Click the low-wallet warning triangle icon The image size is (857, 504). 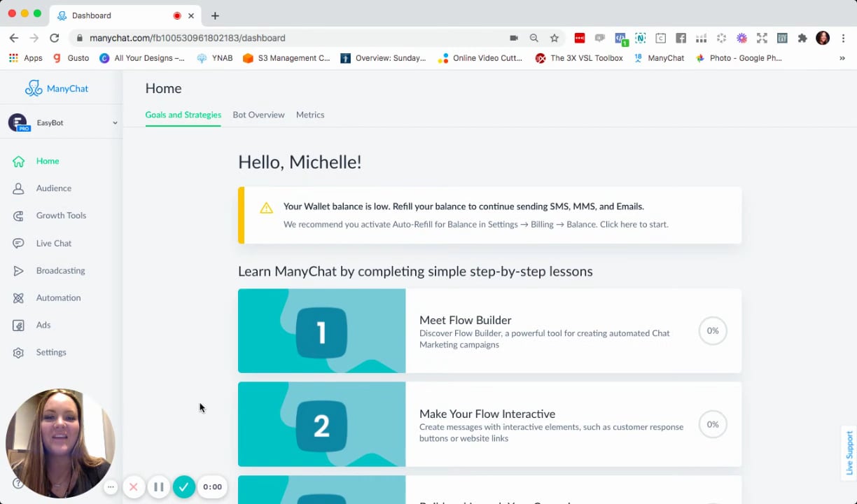tap(266, 208)
